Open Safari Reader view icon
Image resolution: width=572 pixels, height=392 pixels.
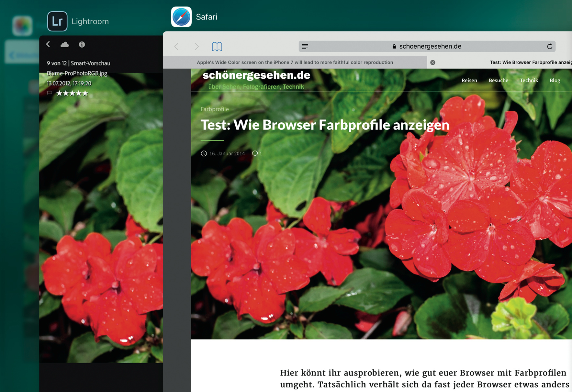[305, 46]
